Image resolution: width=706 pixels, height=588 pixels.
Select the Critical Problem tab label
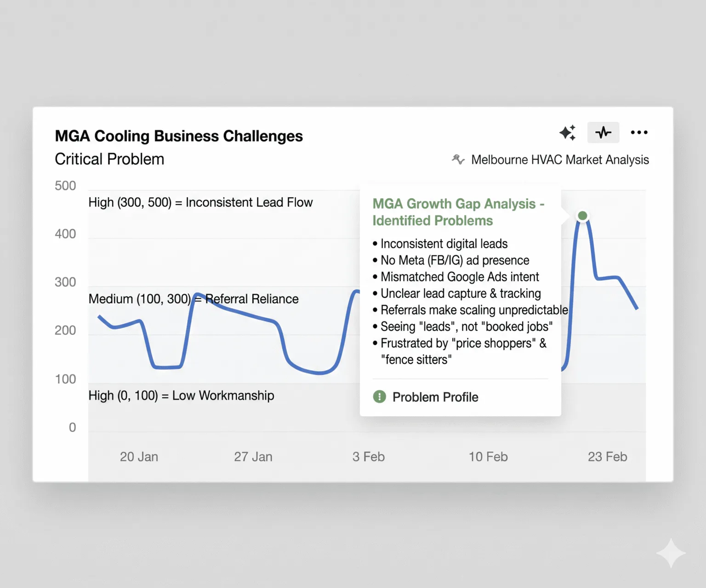coord(109,158)
